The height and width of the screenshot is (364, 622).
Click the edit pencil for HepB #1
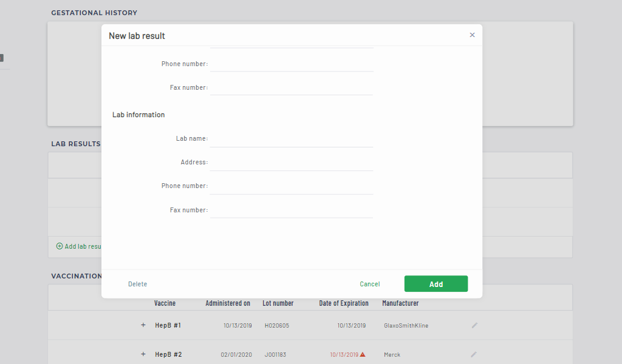pos(474,325)
